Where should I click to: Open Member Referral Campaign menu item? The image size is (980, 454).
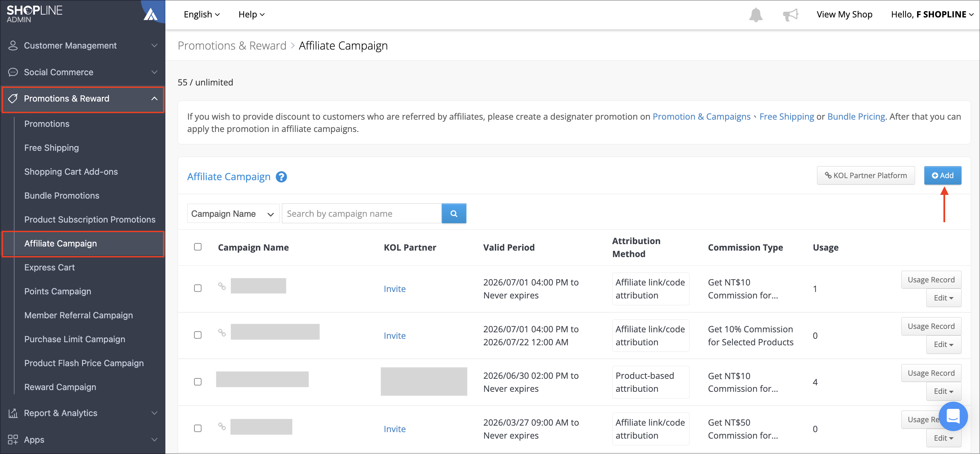click(x=78, y=316)
